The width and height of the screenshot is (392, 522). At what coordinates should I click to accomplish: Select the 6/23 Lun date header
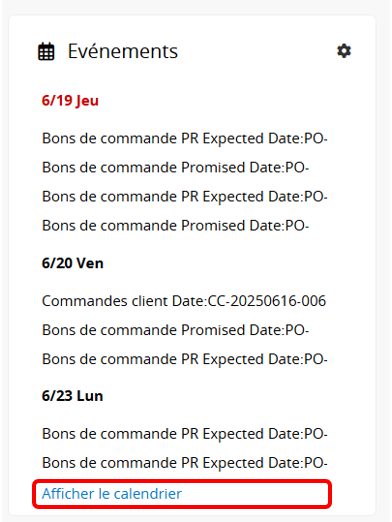(72, 396)
